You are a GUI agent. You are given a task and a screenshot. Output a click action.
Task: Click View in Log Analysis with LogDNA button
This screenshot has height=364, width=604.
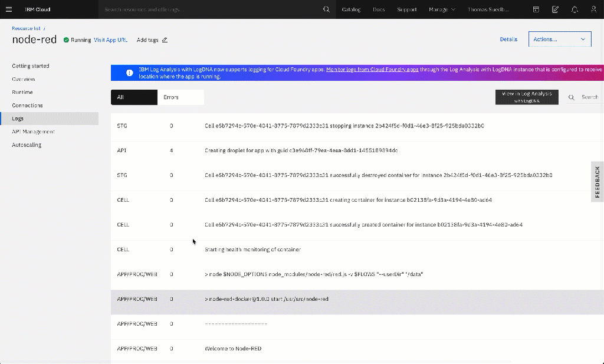tap(527, 97)
